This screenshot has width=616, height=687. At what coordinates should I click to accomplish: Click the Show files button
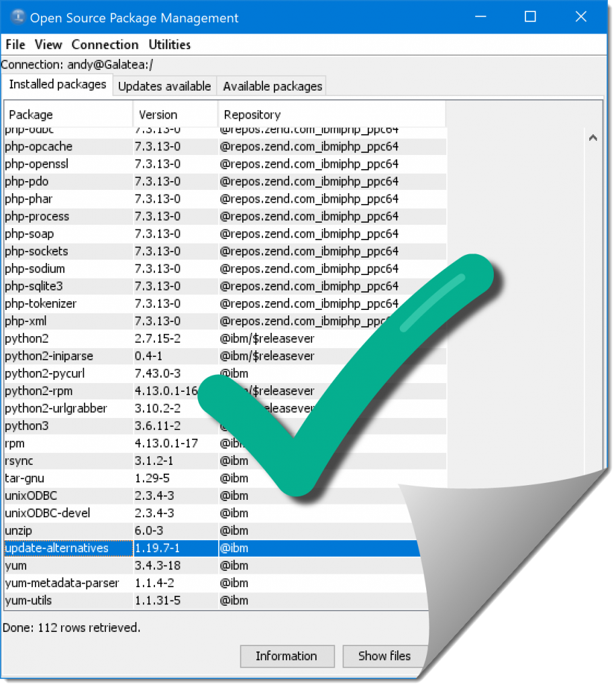tap(384, 656)
